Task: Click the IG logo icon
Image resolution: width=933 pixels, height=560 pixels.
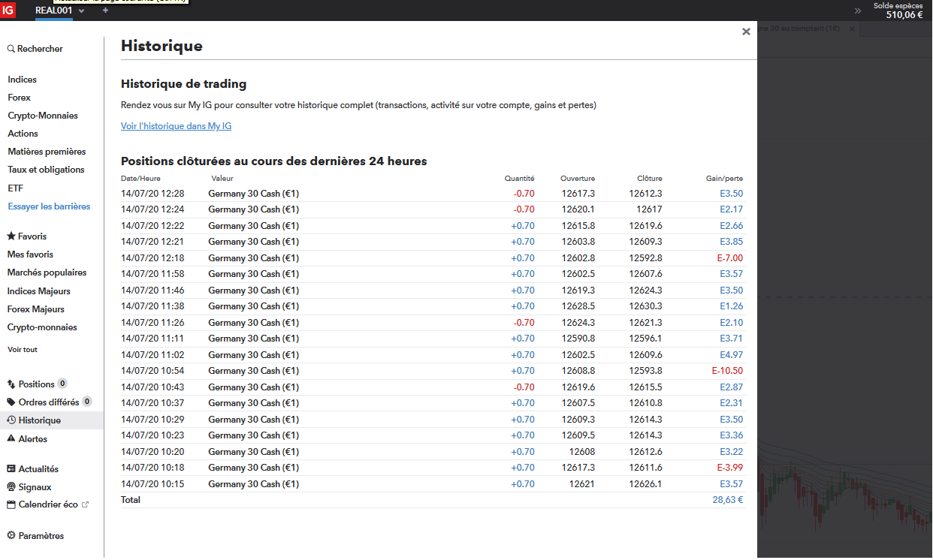Action: 8,10
